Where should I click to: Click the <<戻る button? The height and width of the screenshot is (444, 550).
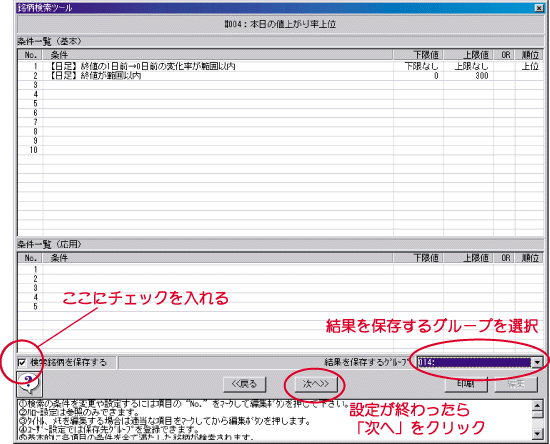[244, 384]
